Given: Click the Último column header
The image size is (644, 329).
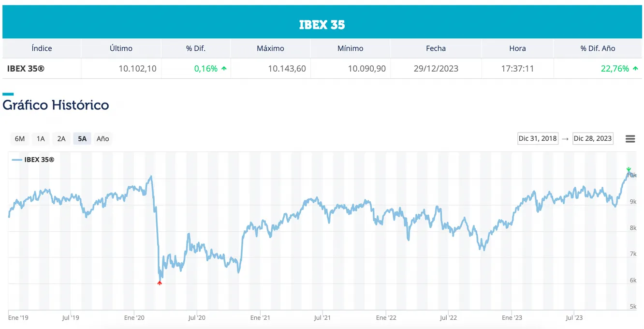Looking at the screenshot, I should click(x=121, y=48).
